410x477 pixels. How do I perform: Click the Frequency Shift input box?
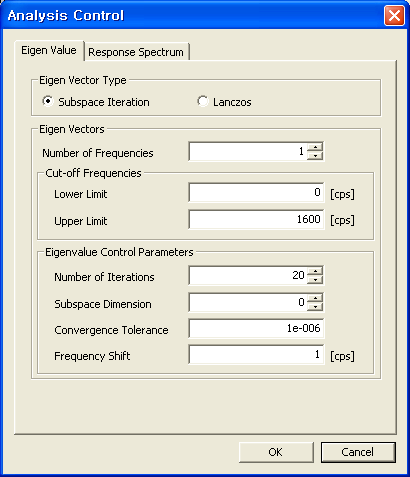pyautogui.click(x=256, y=355)
